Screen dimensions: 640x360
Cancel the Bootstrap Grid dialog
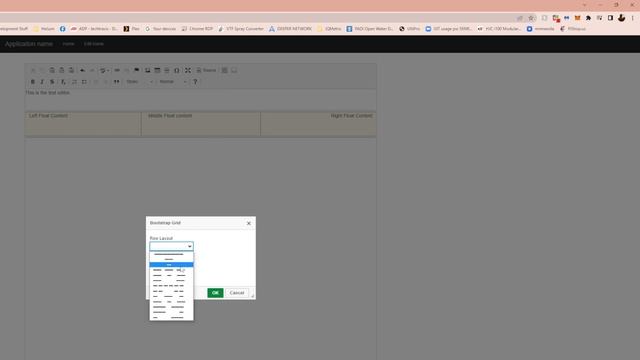(x=237, y=293)
